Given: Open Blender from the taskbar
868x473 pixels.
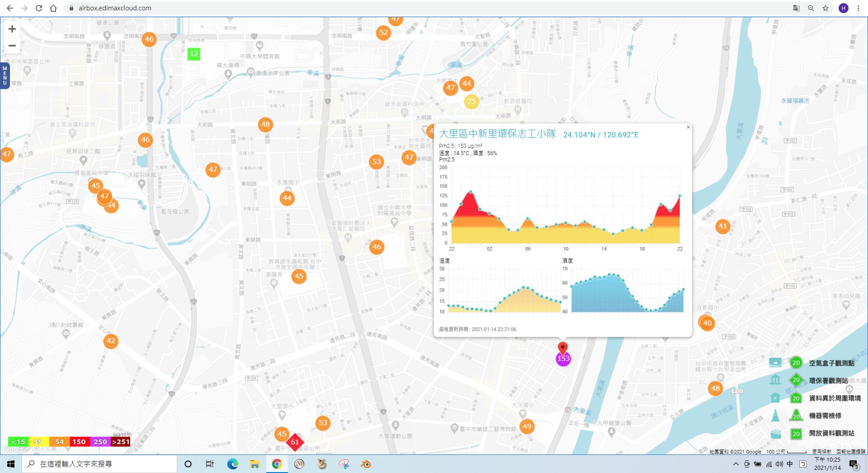Looking at the screenshot, I should tap(366, 464).
